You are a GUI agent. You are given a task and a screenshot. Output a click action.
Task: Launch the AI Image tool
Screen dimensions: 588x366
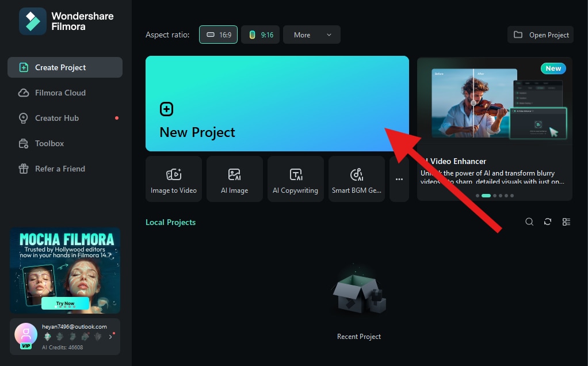pyautogui.click(x=234, y=179)
